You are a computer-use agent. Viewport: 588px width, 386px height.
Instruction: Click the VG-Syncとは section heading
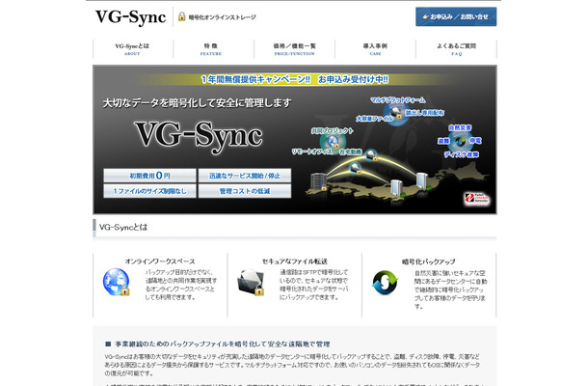pyautogui.click(x=123, y=227)
